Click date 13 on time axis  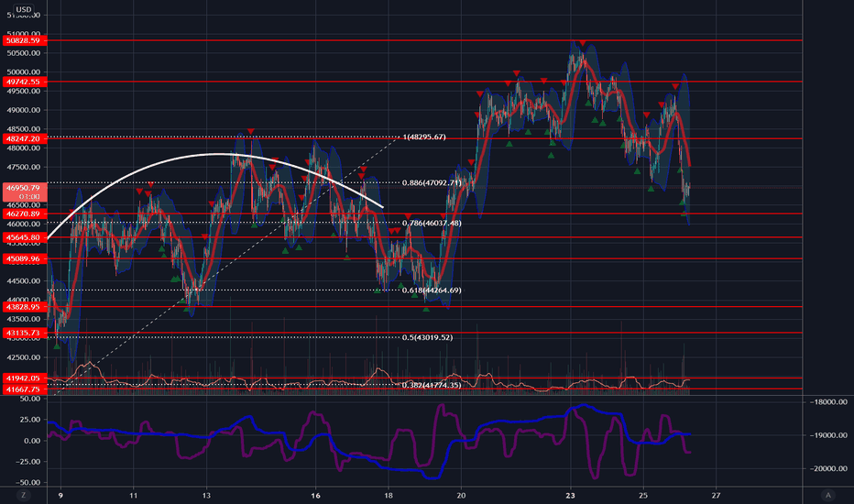point(206,495)
